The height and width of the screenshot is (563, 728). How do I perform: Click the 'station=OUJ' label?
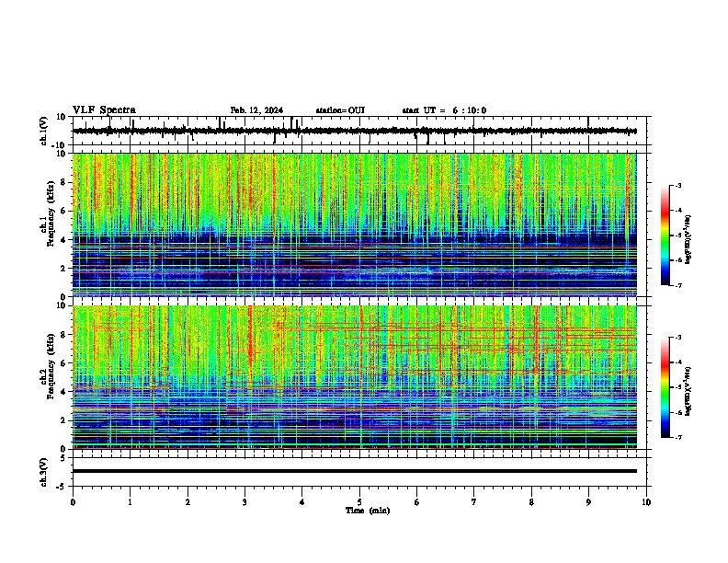coord(340,110)
